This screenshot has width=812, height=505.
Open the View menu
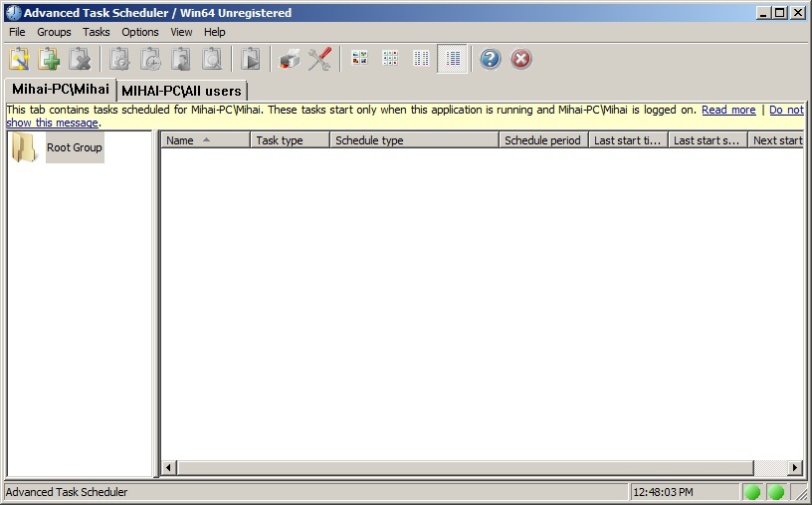click(181, 32)
